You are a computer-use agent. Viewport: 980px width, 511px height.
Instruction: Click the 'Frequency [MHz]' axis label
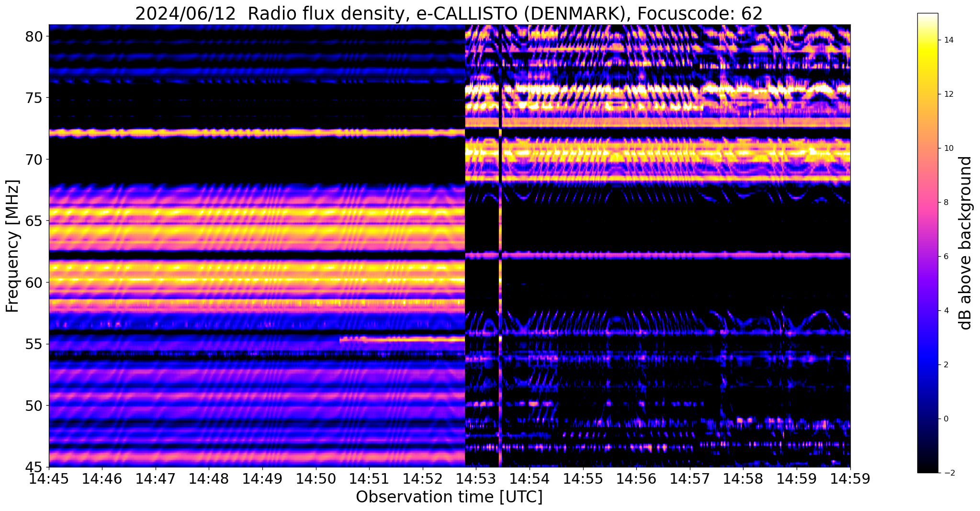click(12, 246)
